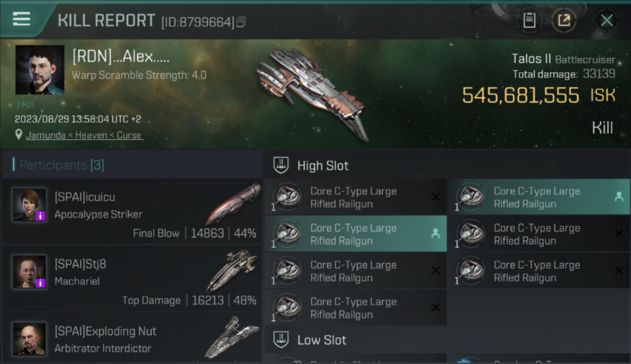Screen dimensions: 631x364
Task: Click the Arbitrator Interdictor ship icon
Action: tap(232, 337)
